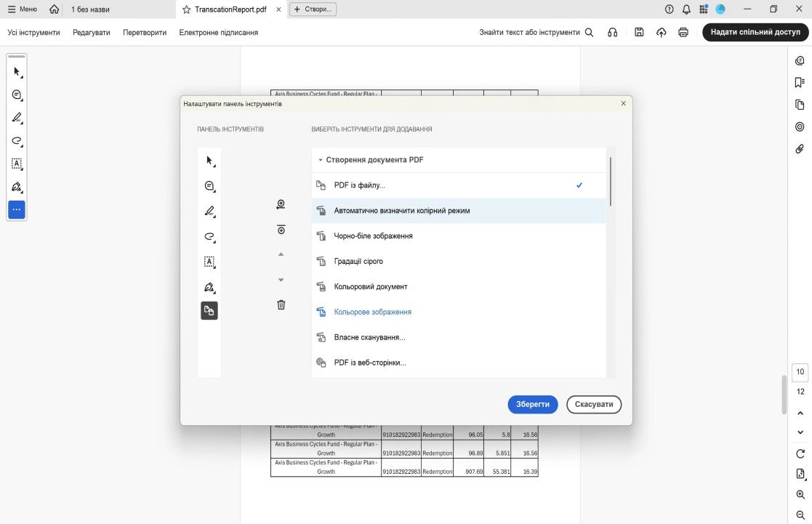The height and width of the screenshot is (524, 812).
Task: Close the TranscationReport.pdf tab
Action: (278, 9)
